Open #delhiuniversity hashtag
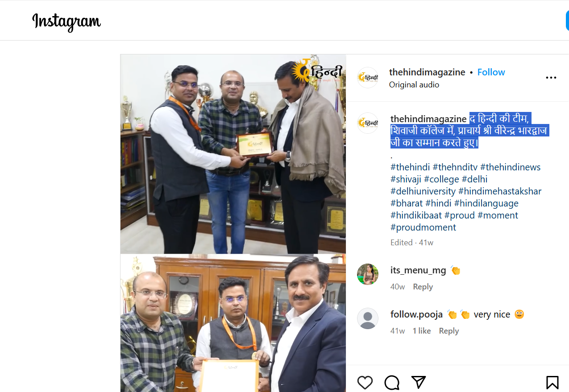Screen dimensions: 569x392 click(423, 191)
